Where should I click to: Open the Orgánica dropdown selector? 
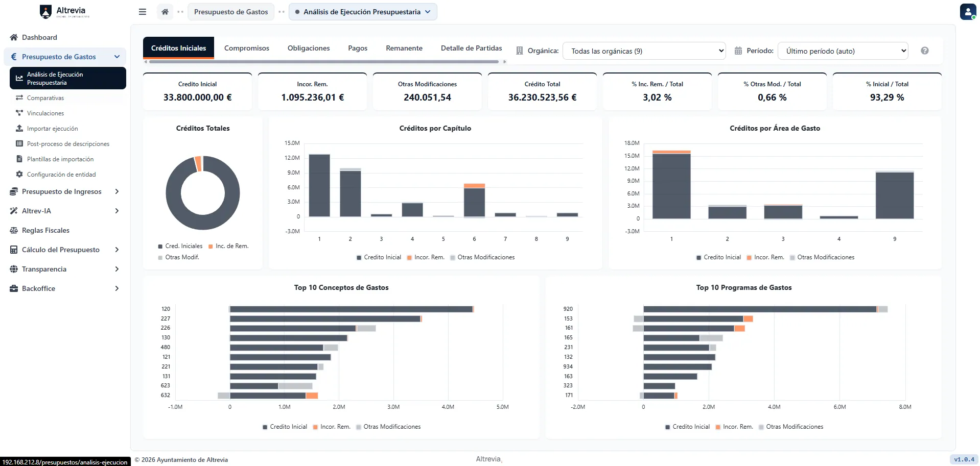pos(644,51)
